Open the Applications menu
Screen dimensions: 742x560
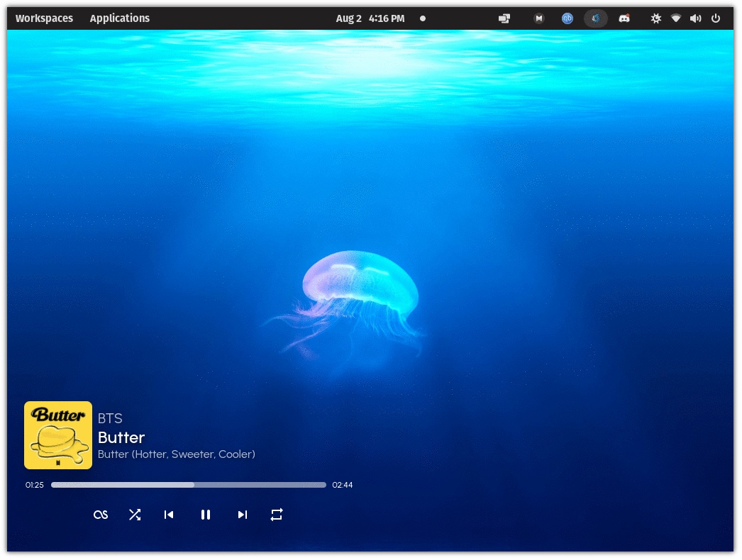pos(120,18)
